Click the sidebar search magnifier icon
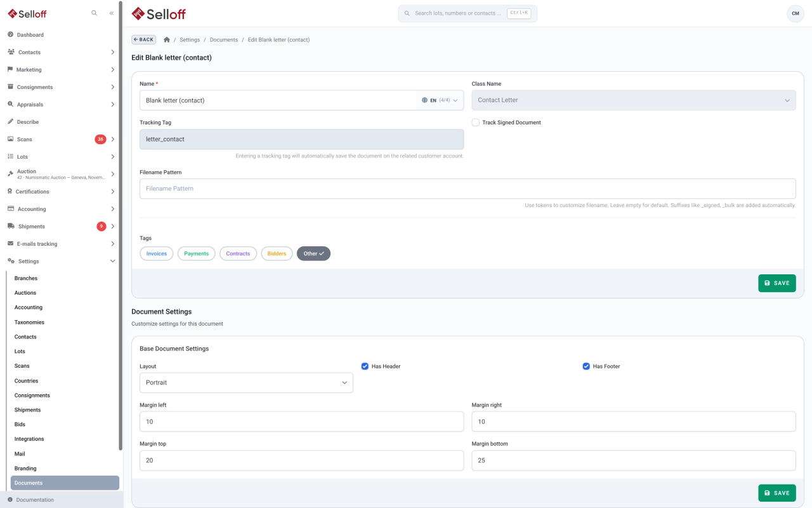 pyautogui.click(x=95, y=13)
